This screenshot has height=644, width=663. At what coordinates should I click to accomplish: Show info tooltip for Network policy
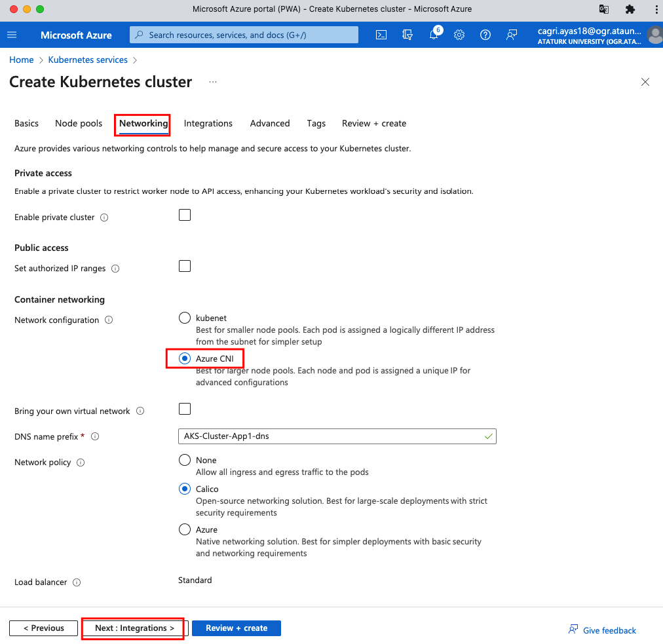click(x=81, y=463)
